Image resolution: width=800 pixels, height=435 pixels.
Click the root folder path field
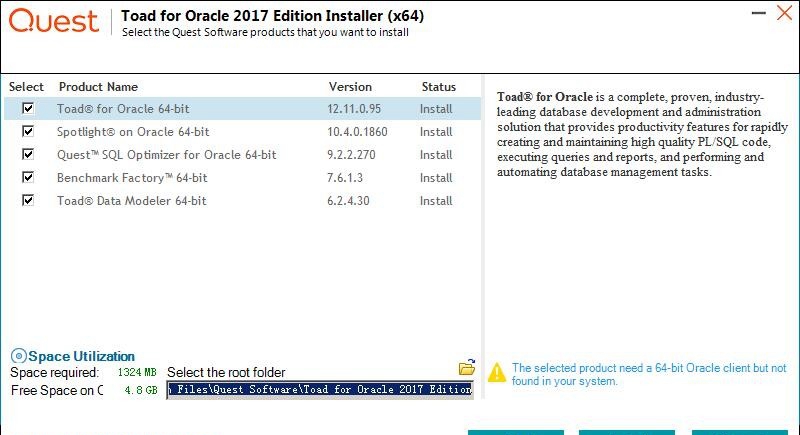[x=320, y=390]
